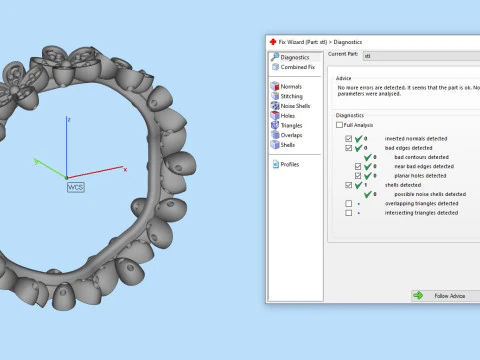
Task: Toggle the planar holes detected checkbox
Action: point(358,176)
